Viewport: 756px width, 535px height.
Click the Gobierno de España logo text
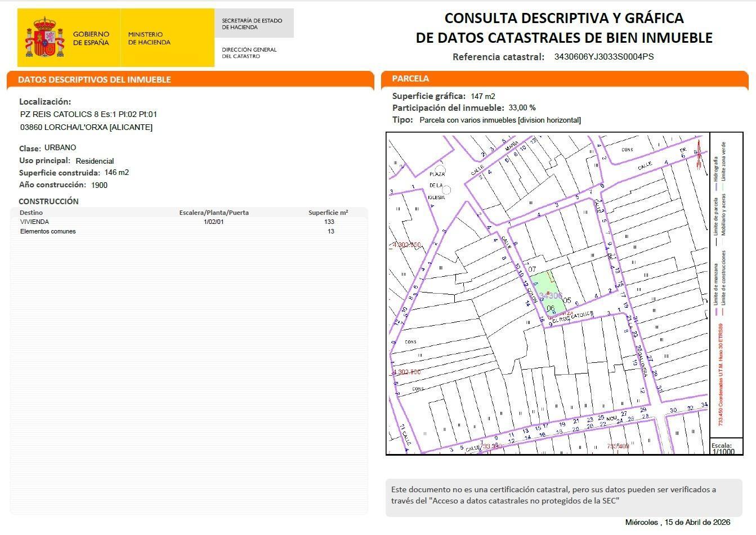(91, 38)
